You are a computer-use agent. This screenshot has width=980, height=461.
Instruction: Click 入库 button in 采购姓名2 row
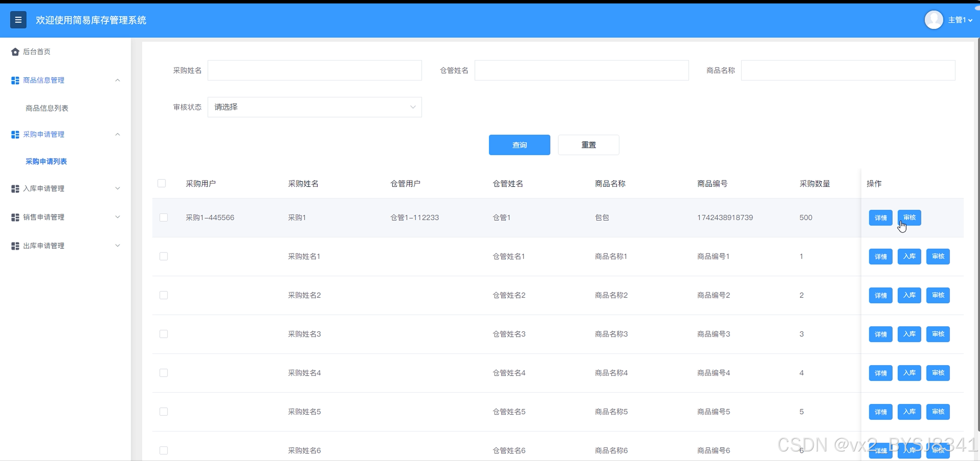[909, 295]
